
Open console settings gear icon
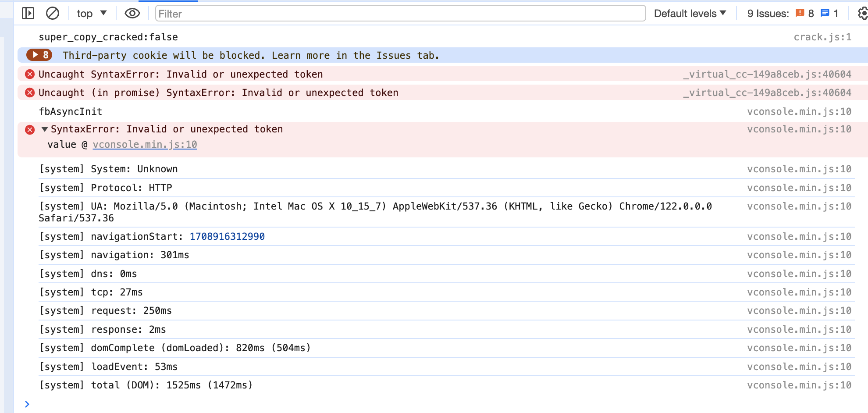862,14
